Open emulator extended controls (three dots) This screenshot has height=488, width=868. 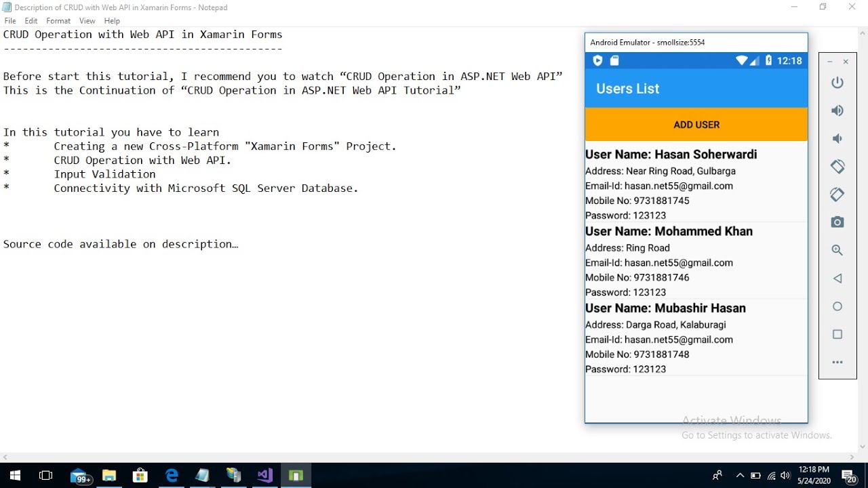(x=837, y=363)
